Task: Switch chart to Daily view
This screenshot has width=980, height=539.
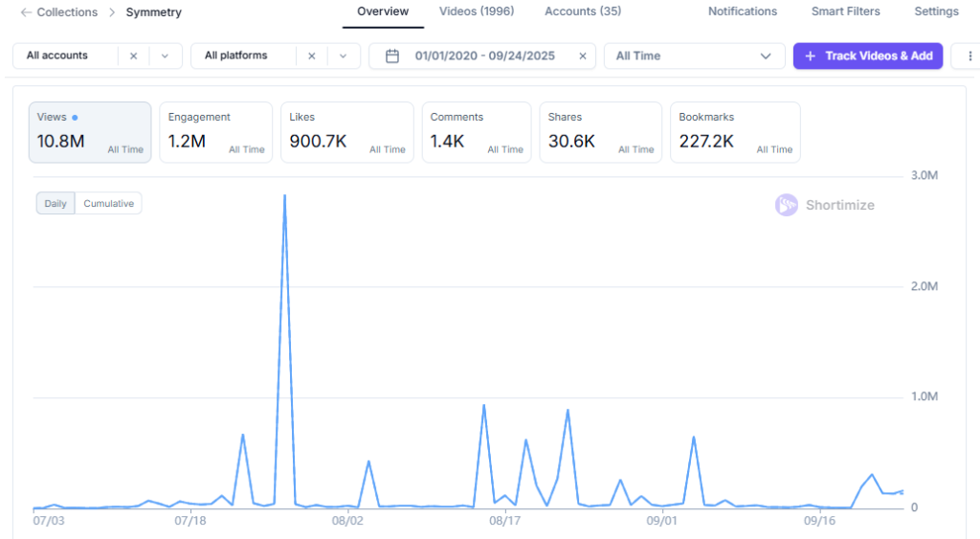Action: [56, 204]
